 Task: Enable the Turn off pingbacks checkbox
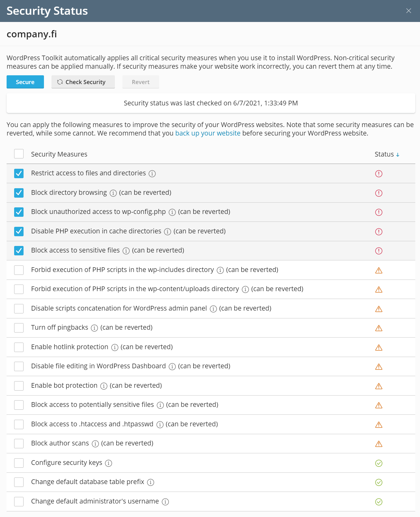click(19, 328)
